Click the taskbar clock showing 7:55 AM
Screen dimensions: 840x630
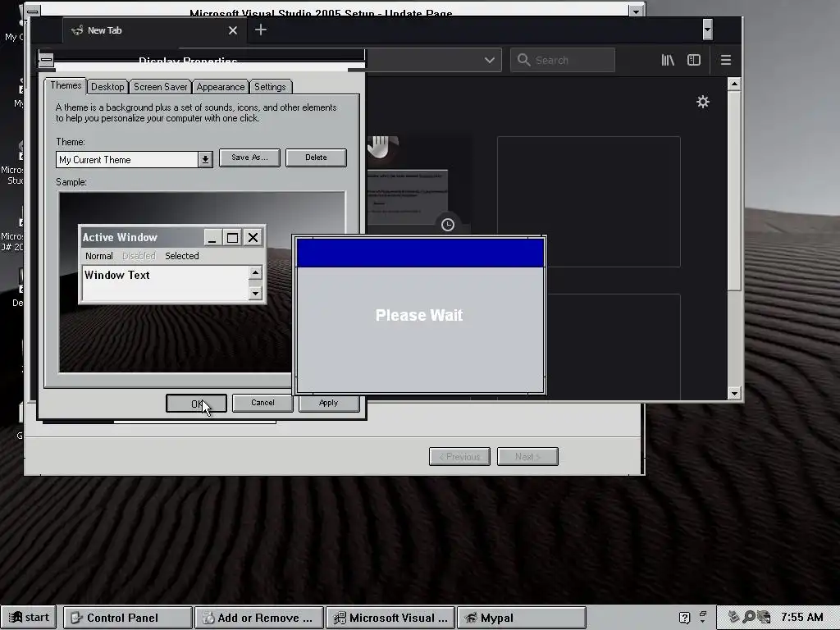802,617
